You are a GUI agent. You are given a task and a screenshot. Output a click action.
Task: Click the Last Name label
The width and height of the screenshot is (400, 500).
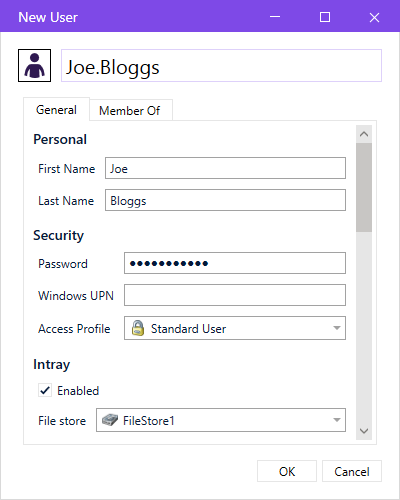coord(66,201)
